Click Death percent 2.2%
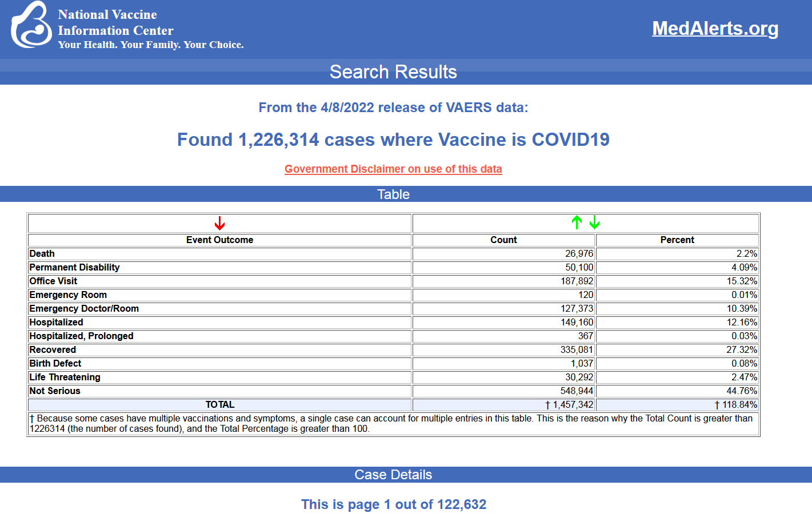This screenshot has height=513, width=812. [x=746, y=253]
